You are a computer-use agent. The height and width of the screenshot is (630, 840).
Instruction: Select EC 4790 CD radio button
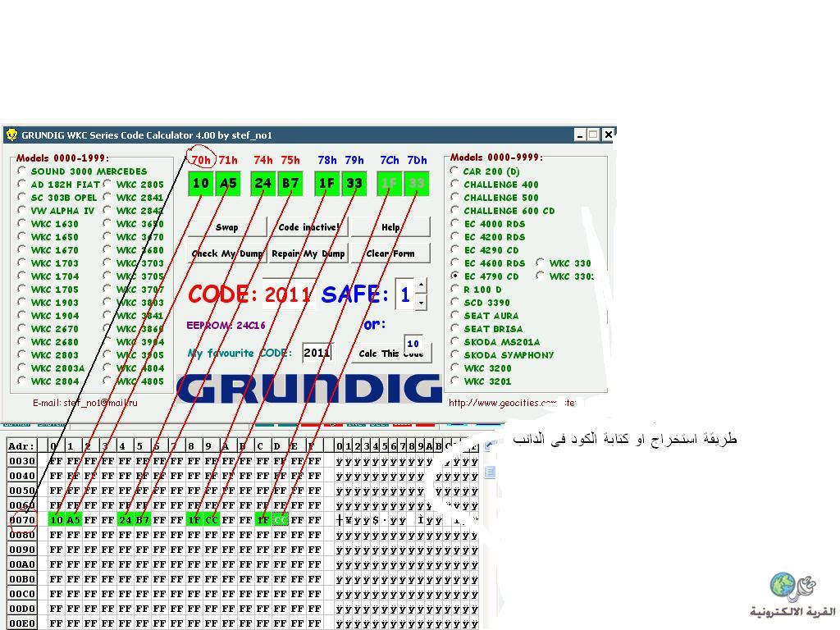pyautogui.click(x=454, y=276)
